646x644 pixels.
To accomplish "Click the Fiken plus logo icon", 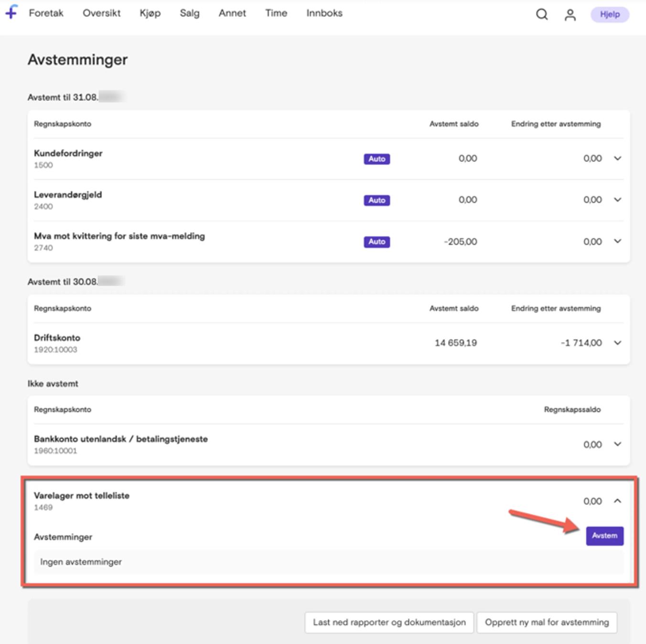I will point(11,12).
